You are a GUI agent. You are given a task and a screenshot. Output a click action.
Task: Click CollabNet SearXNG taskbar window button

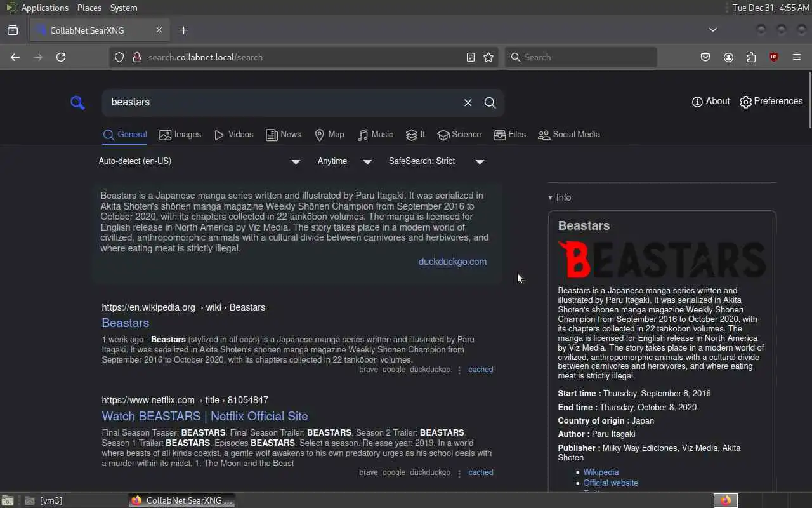click(x=182, y=500)
